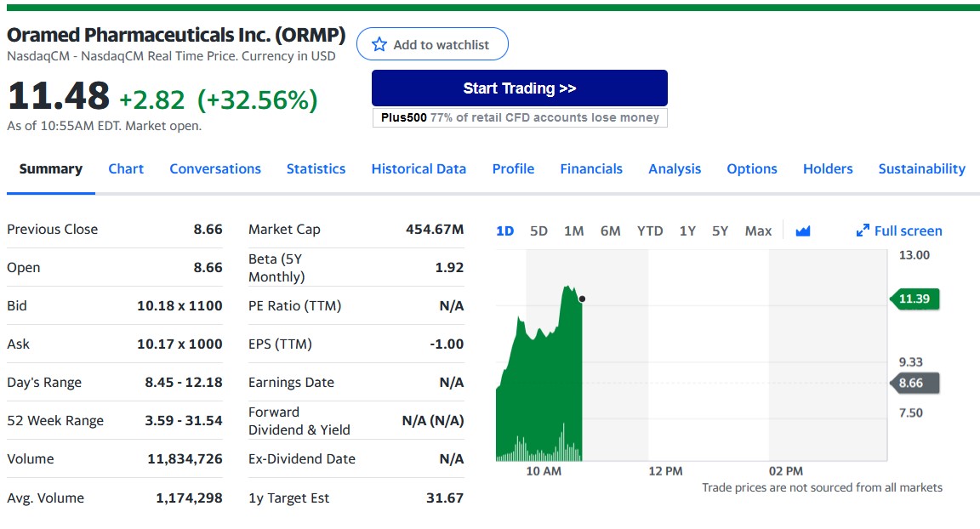Switch to the Statistics tab
This screenshot has height=529, width=980.
point(316,168)
